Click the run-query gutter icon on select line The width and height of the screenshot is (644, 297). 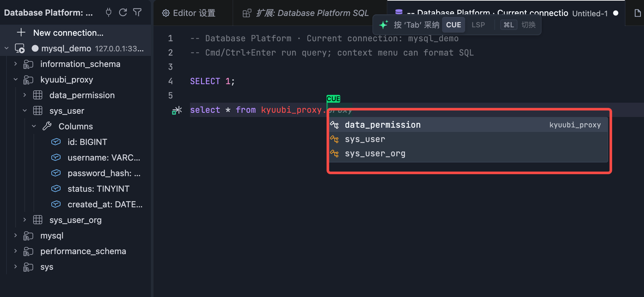pyautogui.click(x=177, y=110)
